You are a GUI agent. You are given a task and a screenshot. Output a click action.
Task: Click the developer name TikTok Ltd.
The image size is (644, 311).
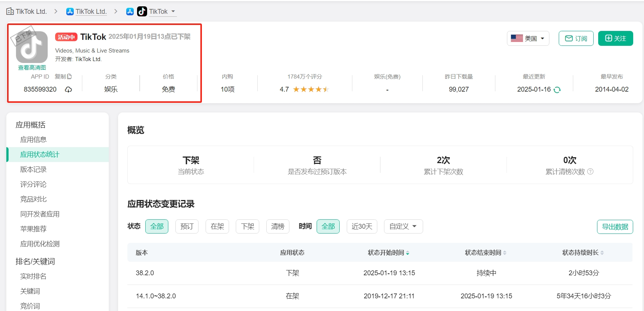coord(88,59)
